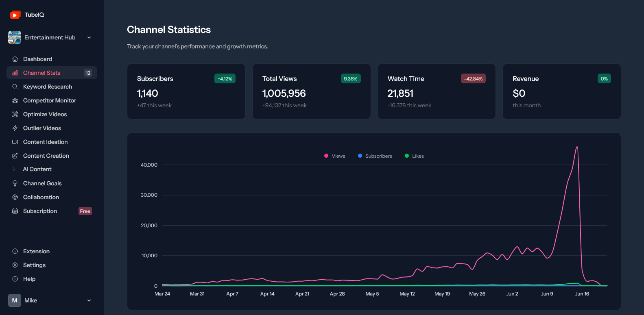Click the Content Ideation icon
The image size is (644, 315).
point(15,142)
